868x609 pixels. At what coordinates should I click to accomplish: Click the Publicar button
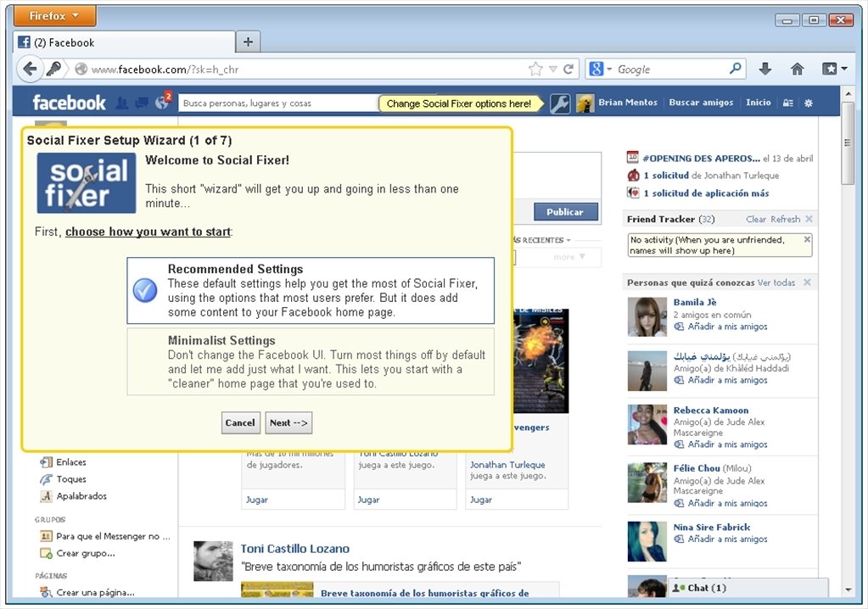(565, 212)
